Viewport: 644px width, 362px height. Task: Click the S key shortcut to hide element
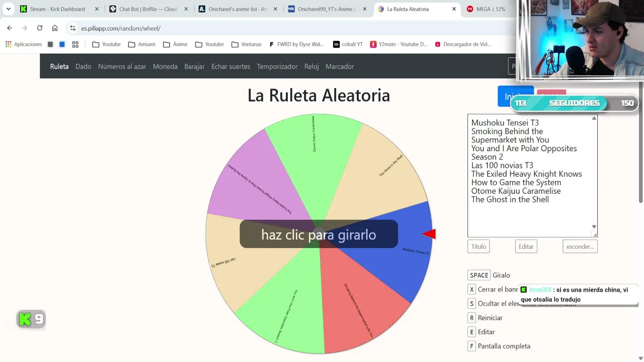point(471,303)
